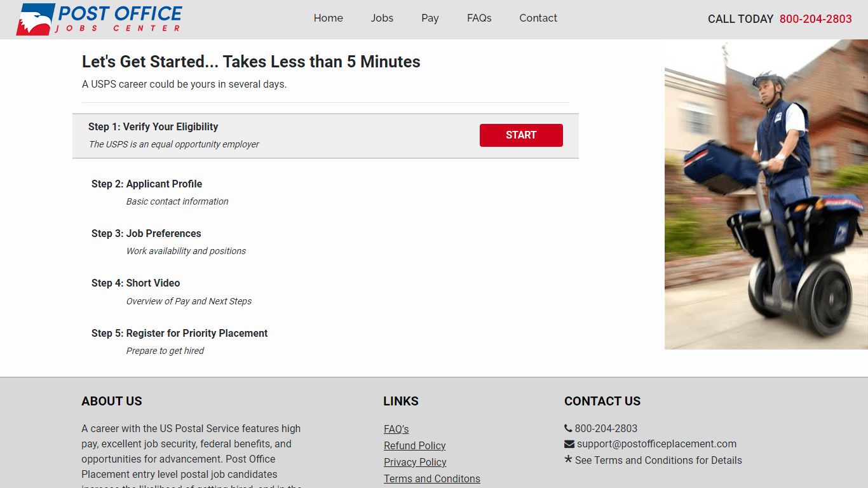The width and height of the screenshot is (868, 488).
Task: Navigate to FAQs in top navigation
Action: (x=479, y=18)
